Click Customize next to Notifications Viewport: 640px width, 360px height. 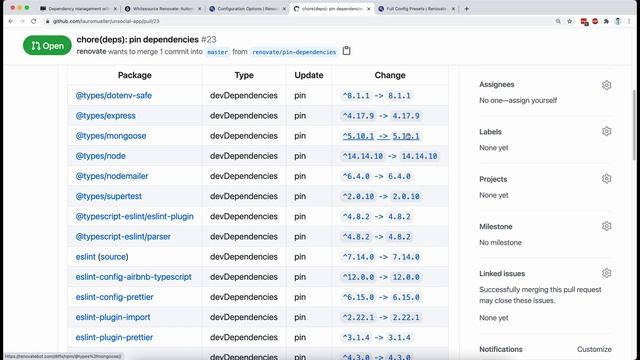point(594,349)
